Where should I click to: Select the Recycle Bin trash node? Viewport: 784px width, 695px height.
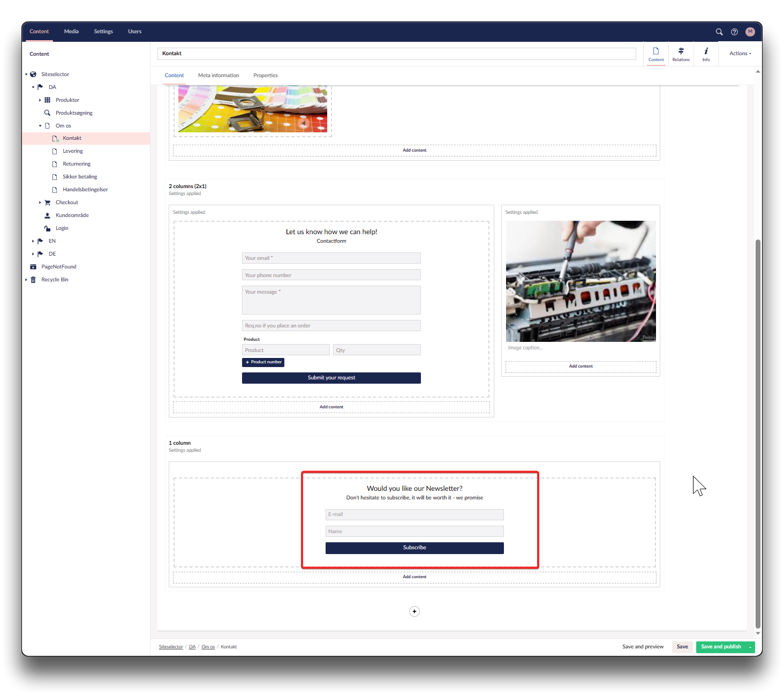[55, 280]
